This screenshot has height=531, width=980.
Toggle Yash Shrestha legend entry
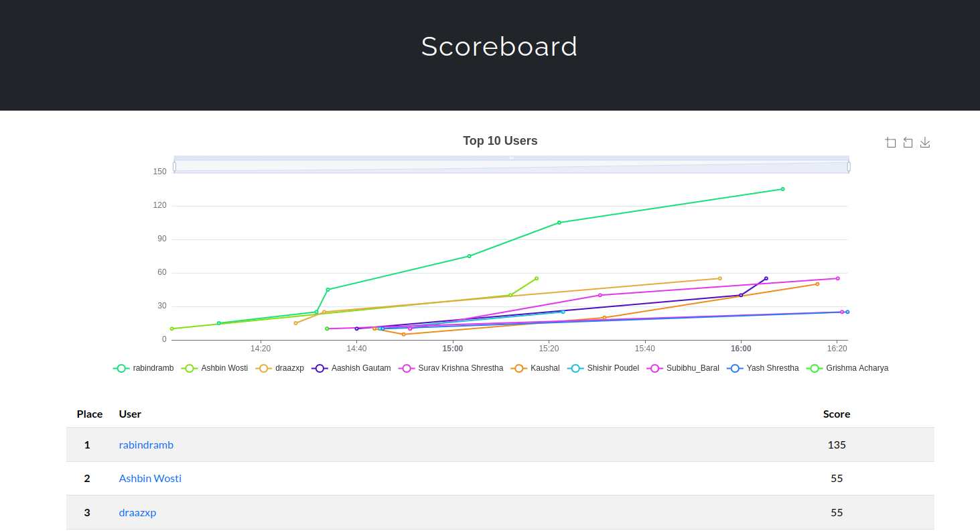coord(763,368)
